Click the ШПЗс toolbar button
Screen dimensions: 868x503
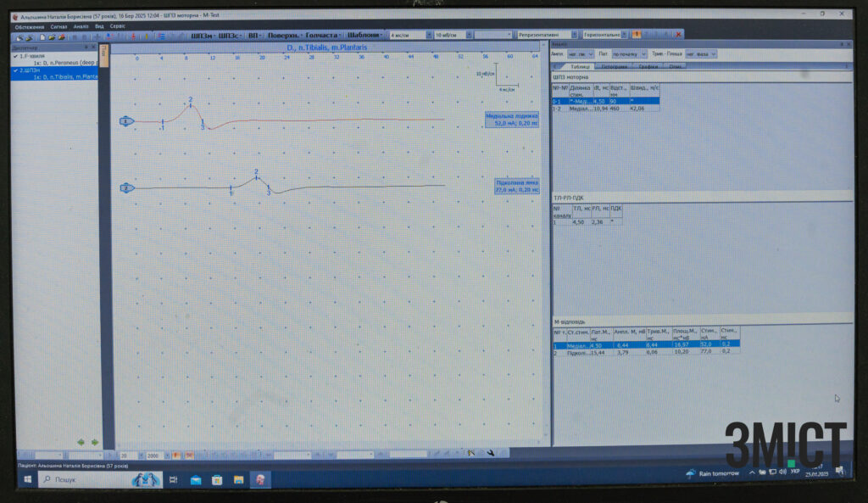click(229, 36)
